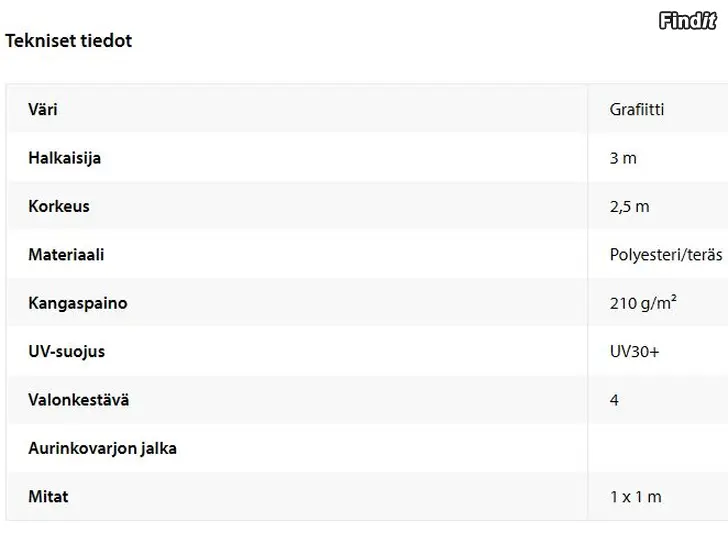
Task: Click the Korkeus row label
Action: [x=59, y=206]
